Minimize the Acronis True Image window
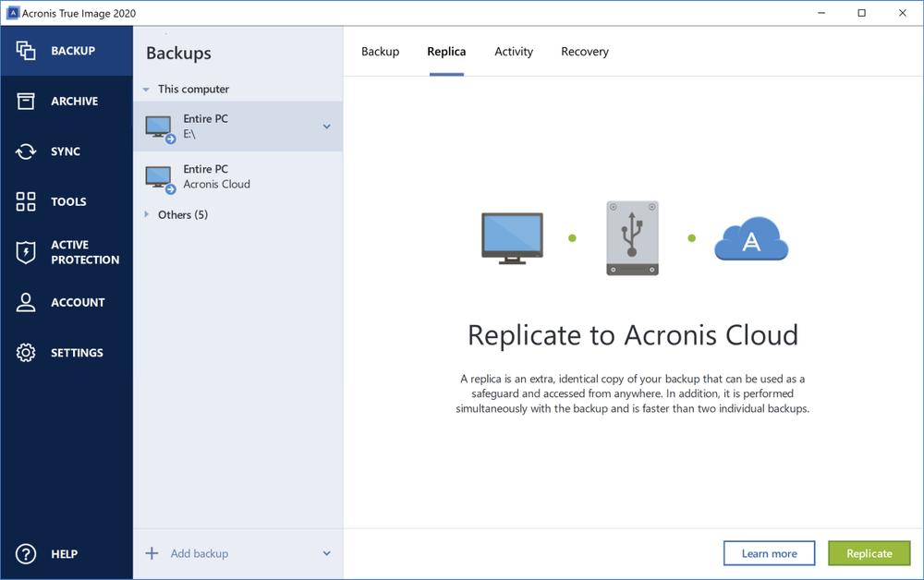This screenshot has height=580, width=924. point(821,13)
